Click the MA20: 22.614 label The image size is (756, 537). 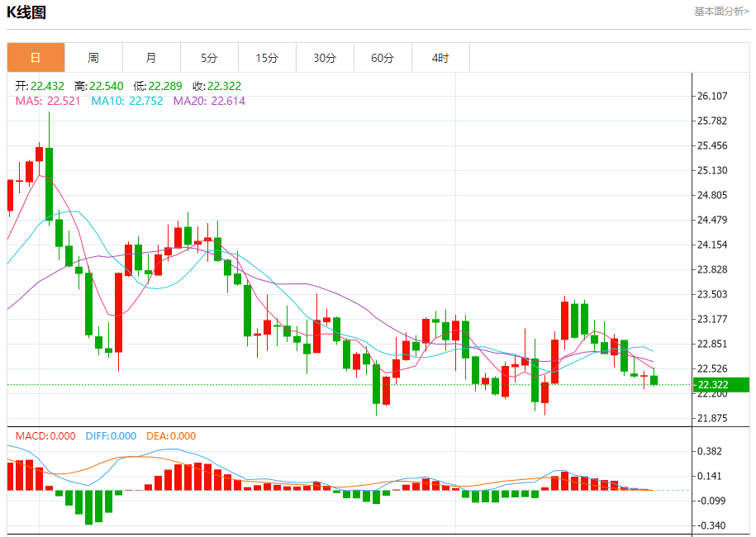[x=209, y=102]
